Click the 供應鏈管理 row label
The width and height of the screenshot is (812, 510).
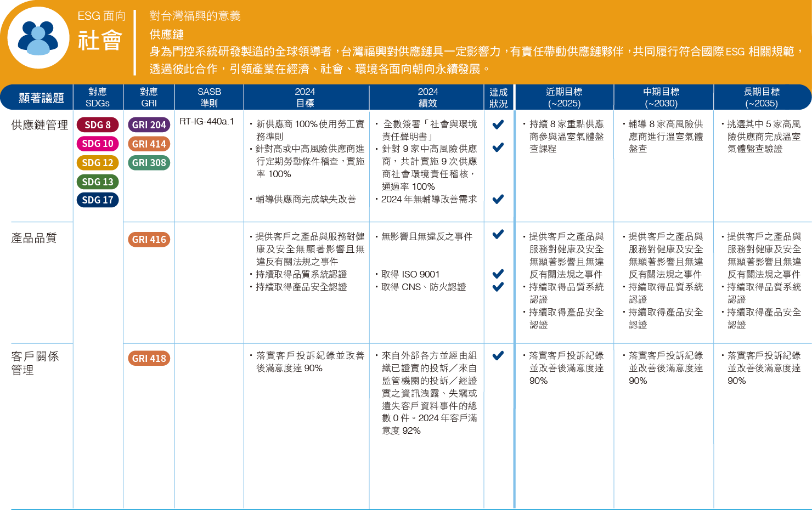pos(40,125)
